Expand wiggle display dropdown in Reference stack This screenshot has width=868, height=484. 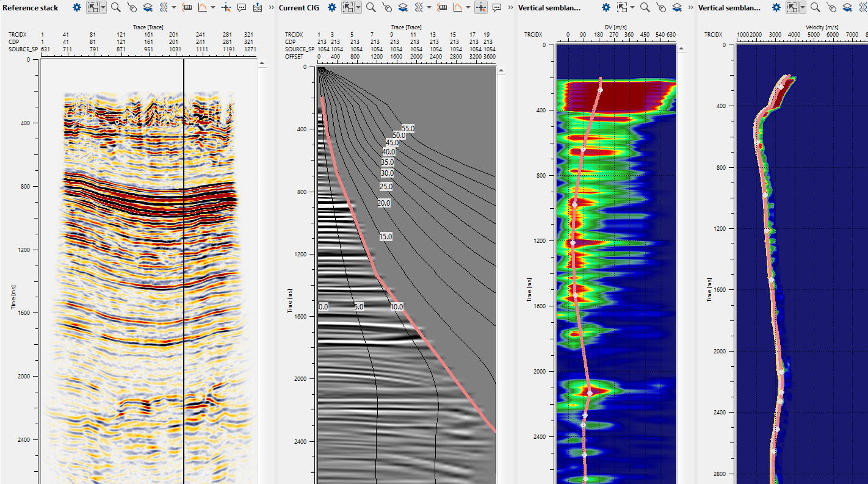coord(174,8)
